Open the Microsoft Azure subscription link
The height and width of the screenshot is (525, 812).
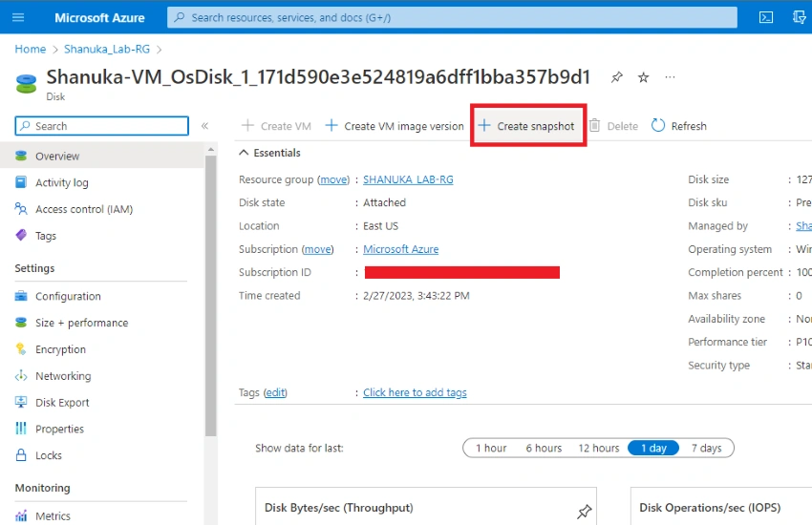pyautogui.click(x=401, y=249)
